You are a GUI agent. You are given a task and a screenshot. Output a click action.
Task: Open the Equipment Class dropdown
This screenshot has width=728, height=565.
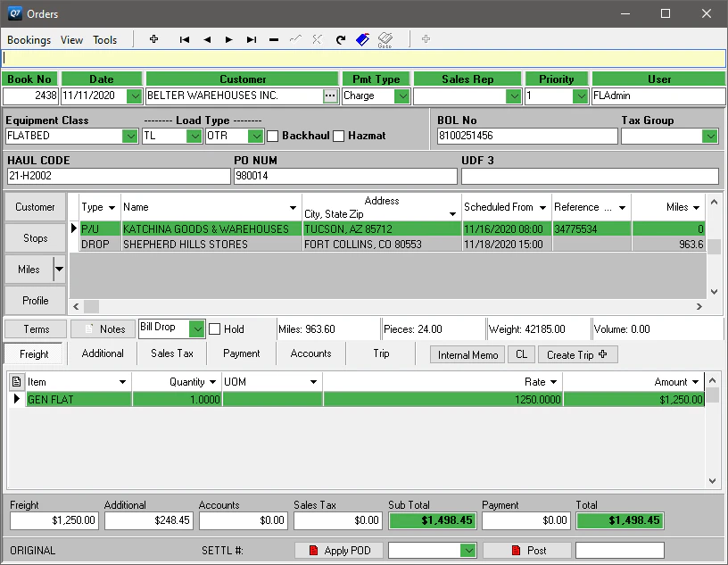[129, 136]
